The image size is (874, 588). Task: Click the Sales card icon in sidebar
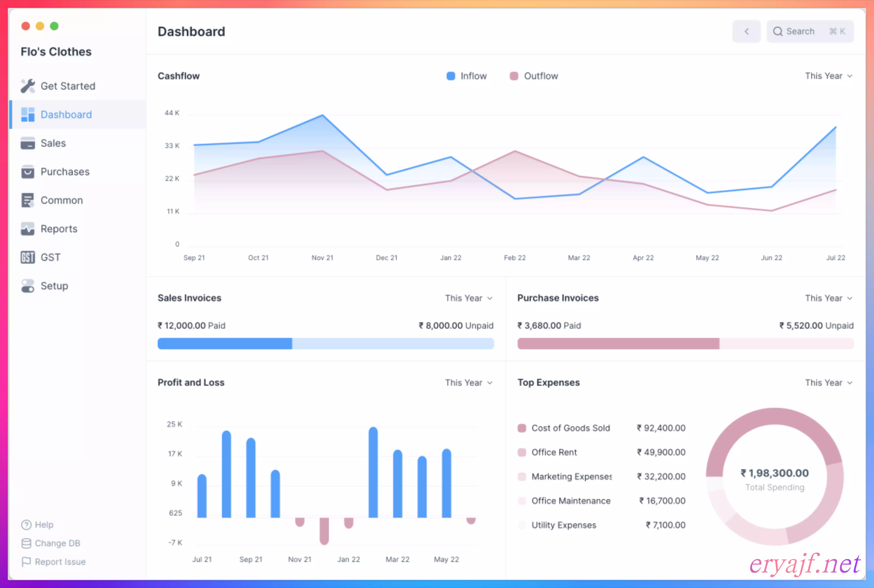coord(28,143)
